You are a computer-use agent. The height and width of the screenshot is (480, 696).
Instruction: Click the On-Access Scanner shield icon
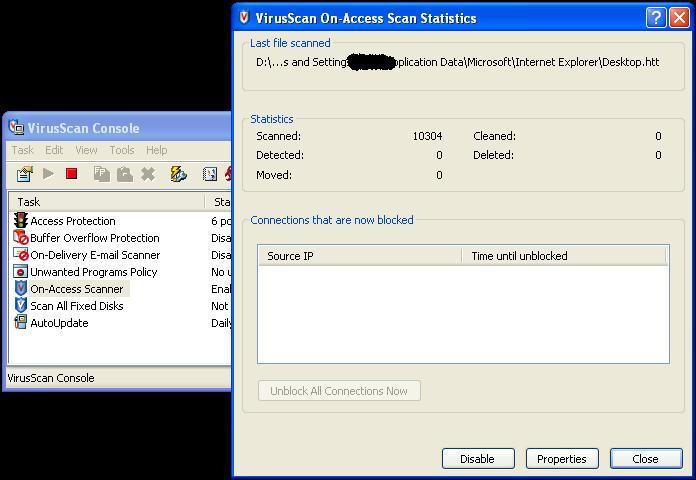[20, 289]
